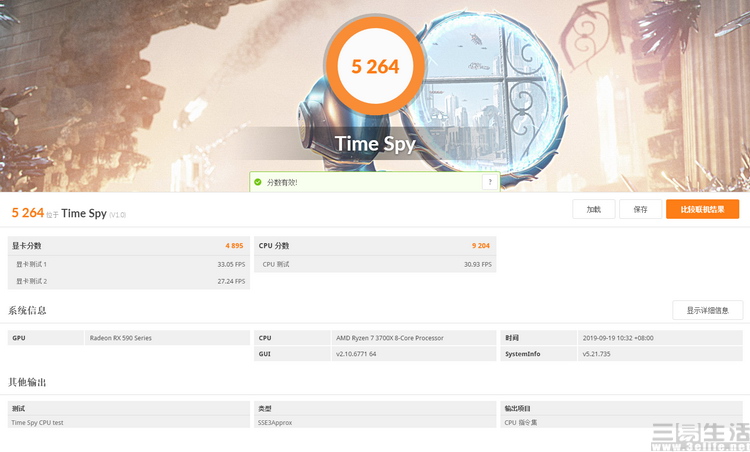Click the (V1.0) version label
Screen dimensions: 750x452
tap(118, 215)
